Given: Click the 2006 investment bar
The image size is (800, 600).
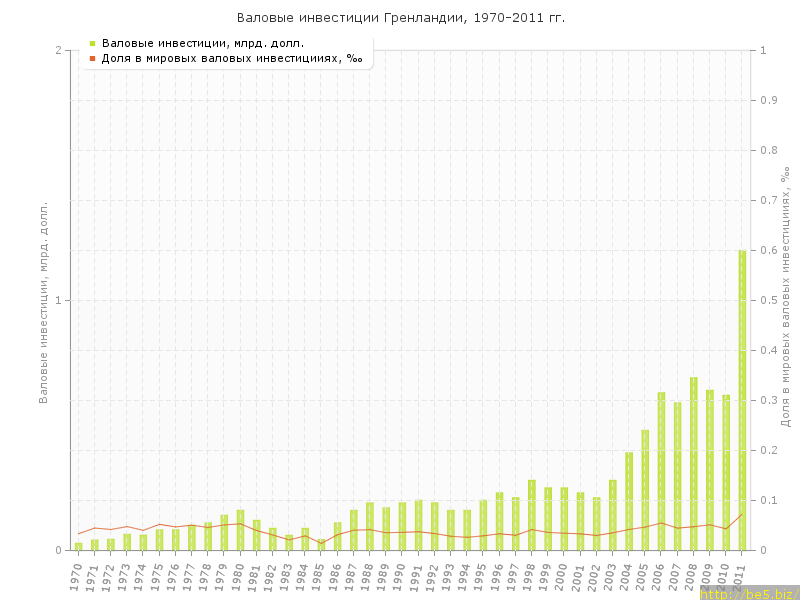Looking at the screenshot, I should coord(661,472).
